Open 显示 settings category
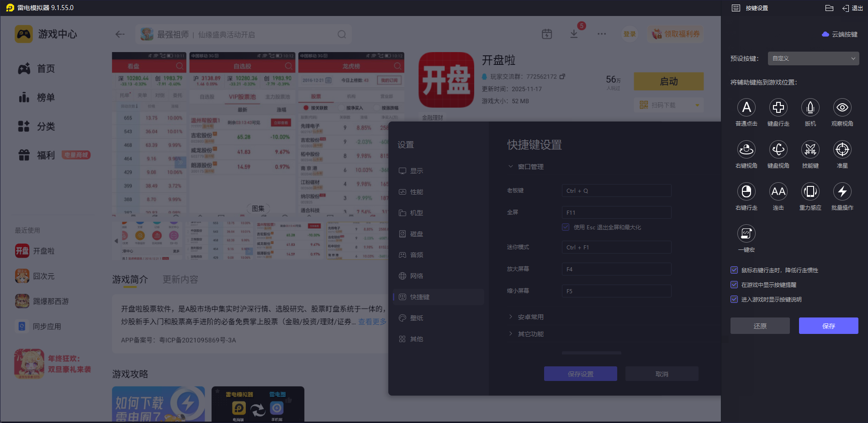This screenshot has width=868, height=423. [439, 171]
